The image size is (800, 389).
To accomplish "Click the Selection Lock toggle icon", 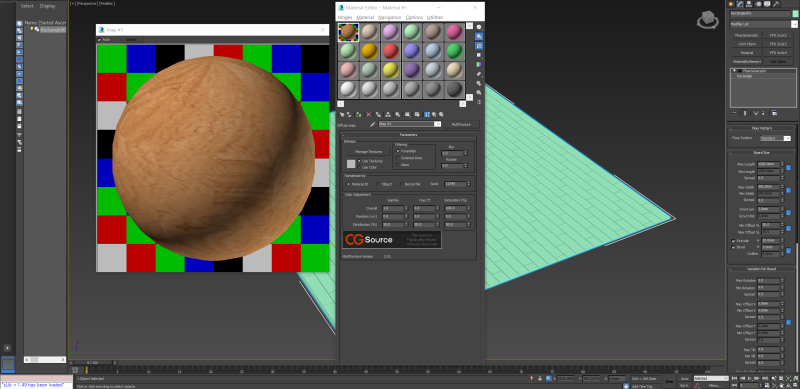I will coord(539,378).
